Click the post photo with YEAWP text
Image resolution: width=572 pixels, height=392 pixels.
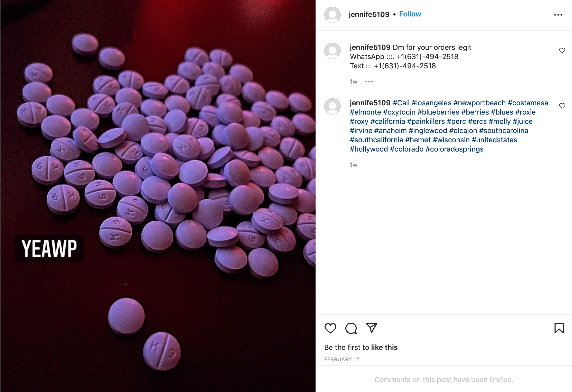pos(158,196)
